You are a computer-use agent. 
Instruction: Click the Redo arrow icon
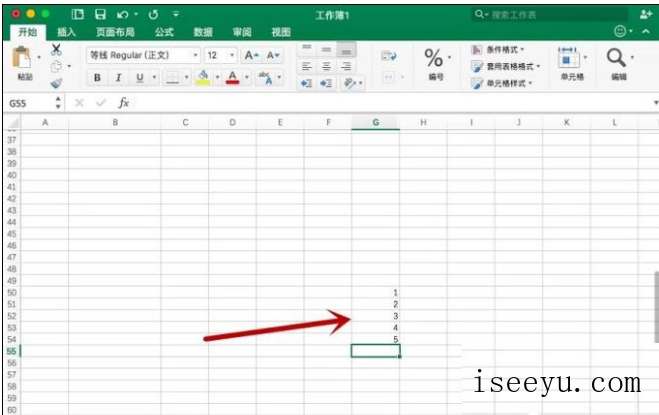(x=153, y=15)
